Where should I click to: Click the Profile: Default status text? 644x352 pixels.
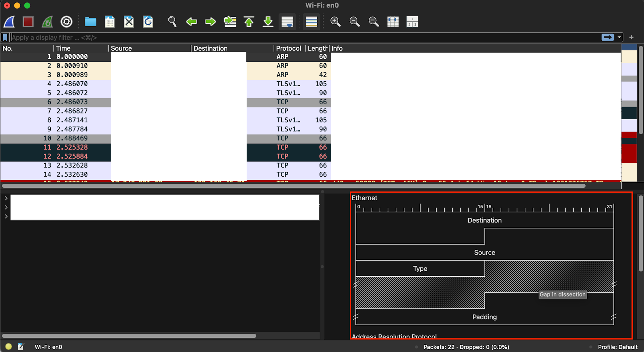(617, 347)
